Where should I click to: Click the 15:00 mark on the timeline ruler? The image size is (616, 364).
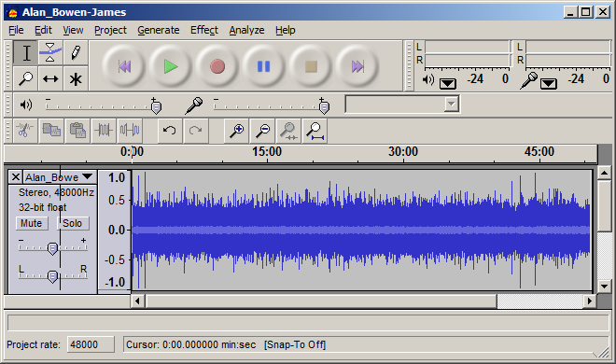tap(267, 151)
